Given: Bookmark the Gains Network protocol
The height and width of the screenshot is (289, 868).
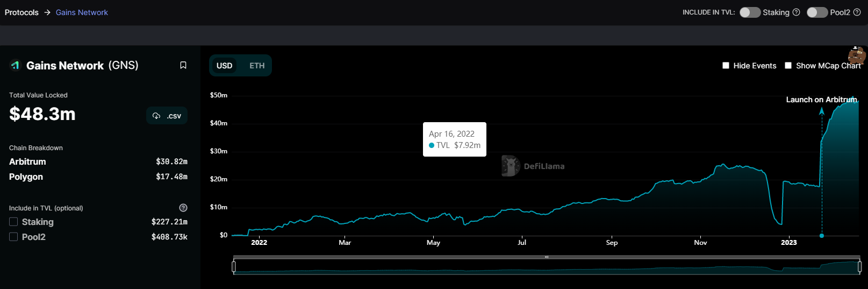Looking at the screenshot, I should (183, 65).
